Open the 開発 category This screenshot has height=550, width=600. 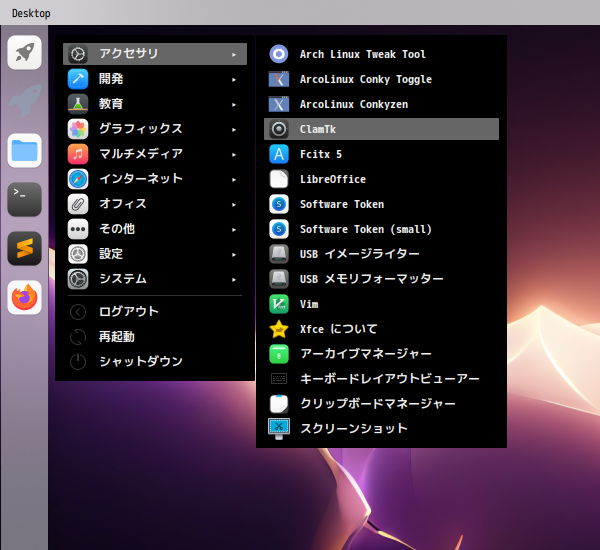(155, 79)
